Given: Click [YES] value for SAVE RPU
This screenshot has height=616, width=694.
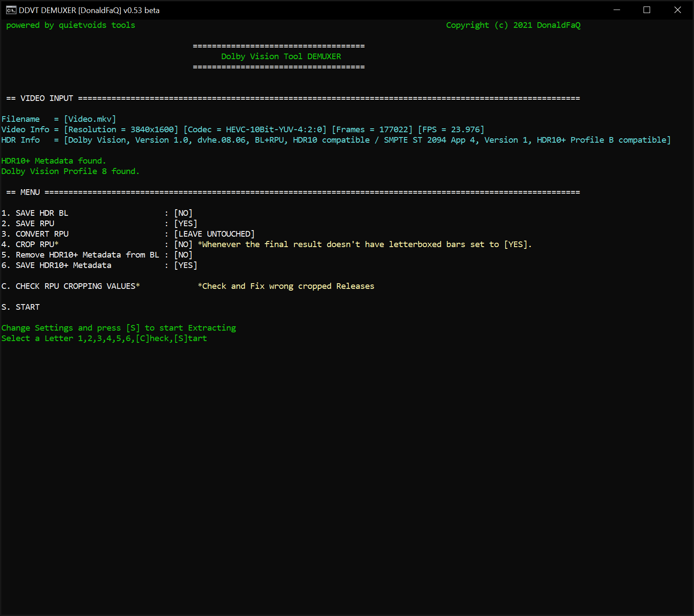Looking at the screenshot, I should coord(186,224).
